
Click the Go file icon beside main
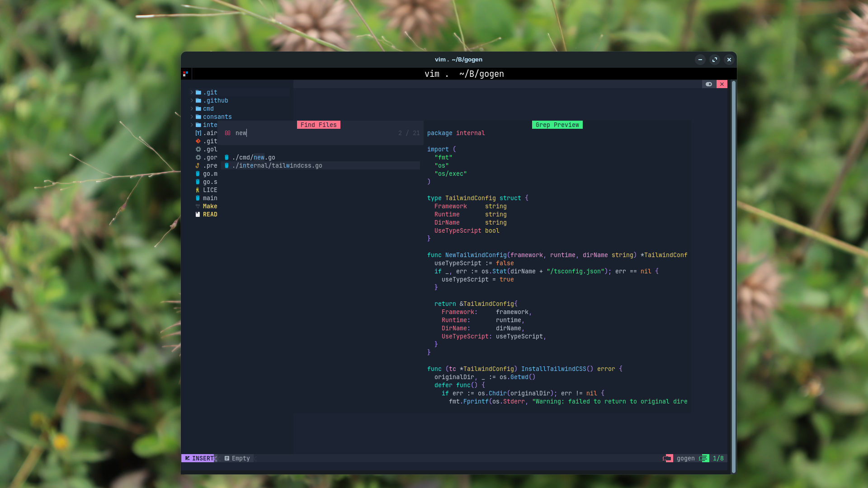[198, 198]
